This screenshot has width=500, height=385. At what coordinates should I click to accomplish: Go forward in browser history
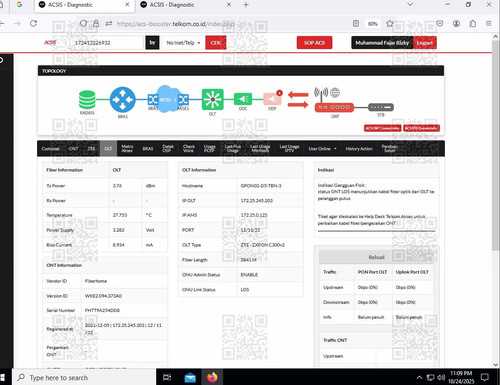[x=17, y=23]
